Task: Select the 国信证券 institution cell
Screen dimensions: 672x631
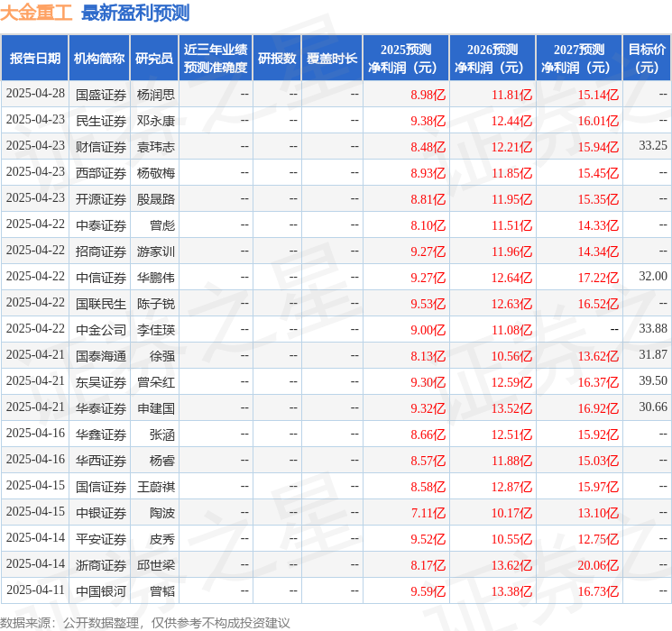Action: (x=101, y=487)
